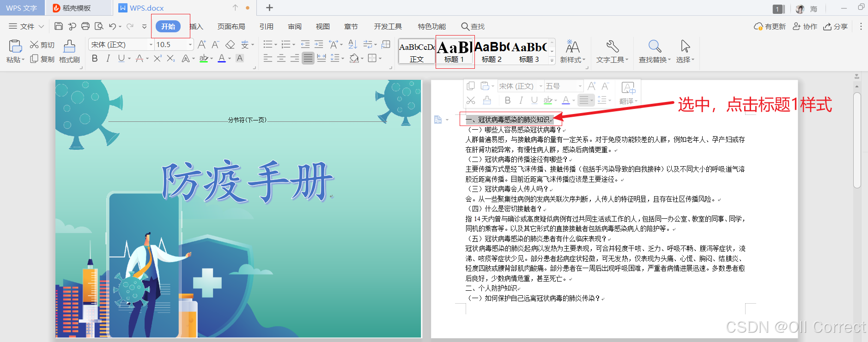Click the font color A with blue underline
This screenshot has height=342, width=868.
click(x=222, y=58)
